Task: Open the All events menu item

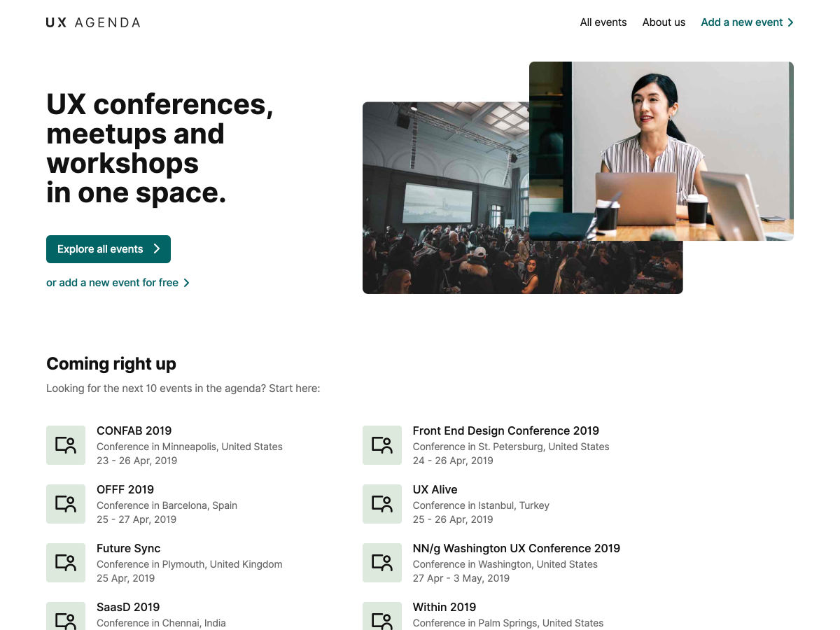Action: (603, 22)
